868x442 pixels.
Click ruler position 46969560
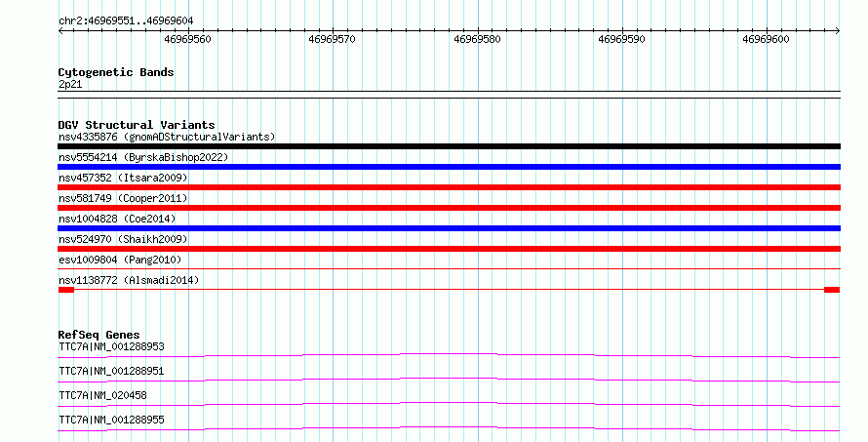click(x=187, y=39)
